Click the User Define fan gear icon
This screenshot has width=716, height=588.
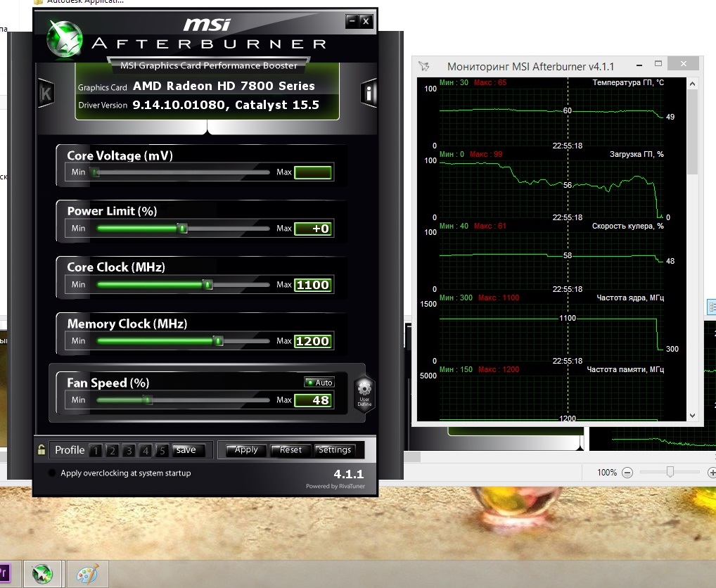coord(364,393)
